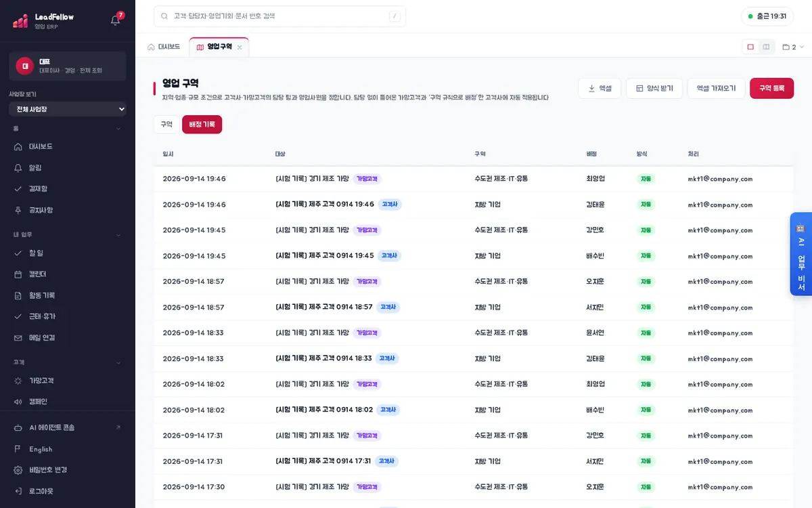Click the slash shortcut hint in search
Screen dimensions: 812x508
point(394,16)
